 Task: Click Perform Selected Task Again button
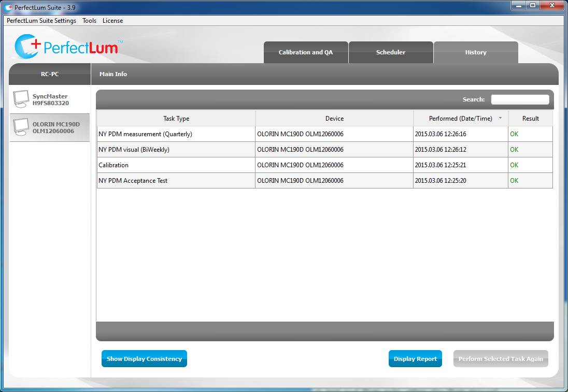(501, 359)
